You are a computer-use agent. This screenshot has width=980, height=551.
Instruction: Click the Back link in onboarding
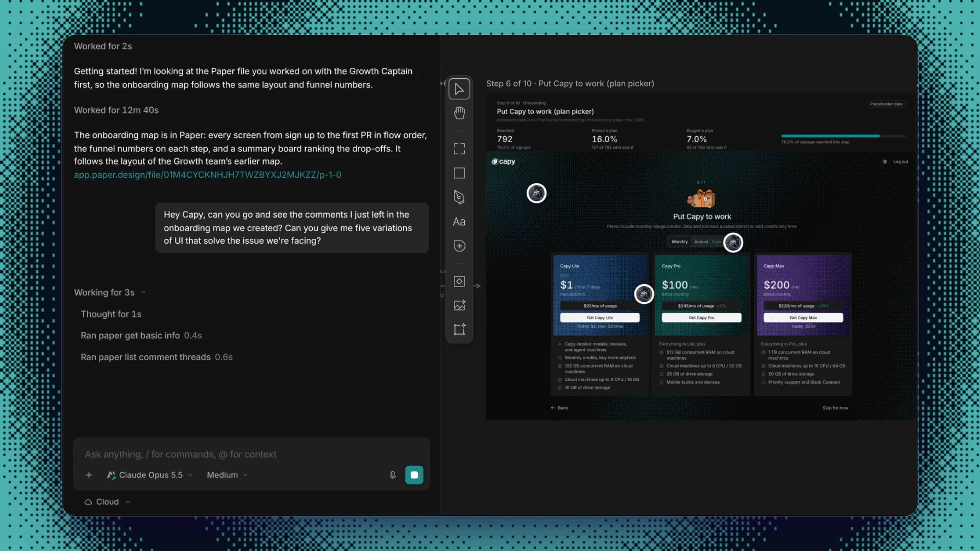pyautogui.click(x=559, y=408)
